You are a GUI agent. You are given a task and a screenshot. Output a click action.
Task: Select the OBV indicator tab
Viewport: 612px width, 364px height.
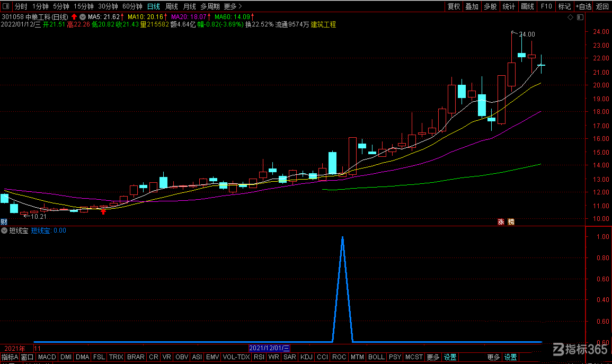(x=182, y=357)
